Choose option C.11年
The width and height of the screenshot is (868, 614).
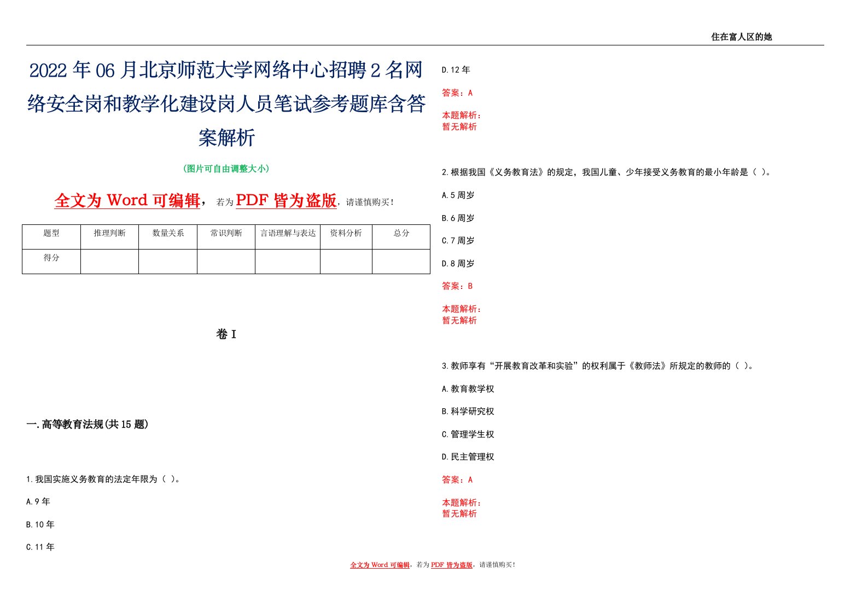pyautogui.click(x=40, y=547)
